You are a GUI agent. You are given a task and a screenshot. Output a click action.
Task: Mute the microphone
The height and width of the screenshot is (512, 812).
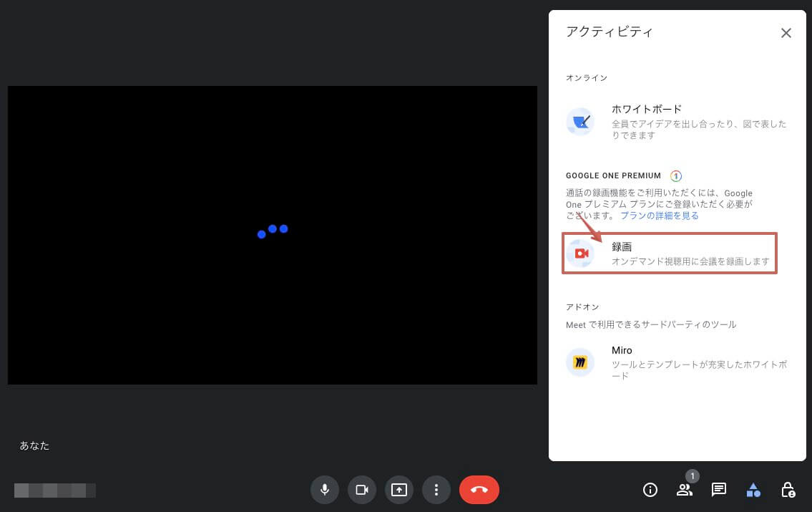(x=325, y=490)
